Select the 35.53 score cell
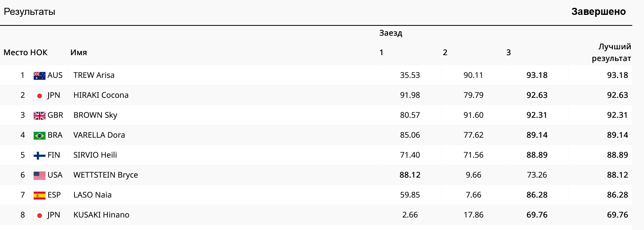Viewport: 644px width, 230px height. click(410, 75)
